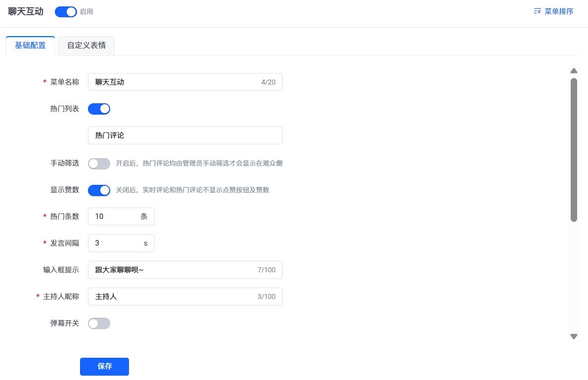Click the 弹幕开关 label
Viewport: 588px width, 380px height.
click(x=65, y=323)
